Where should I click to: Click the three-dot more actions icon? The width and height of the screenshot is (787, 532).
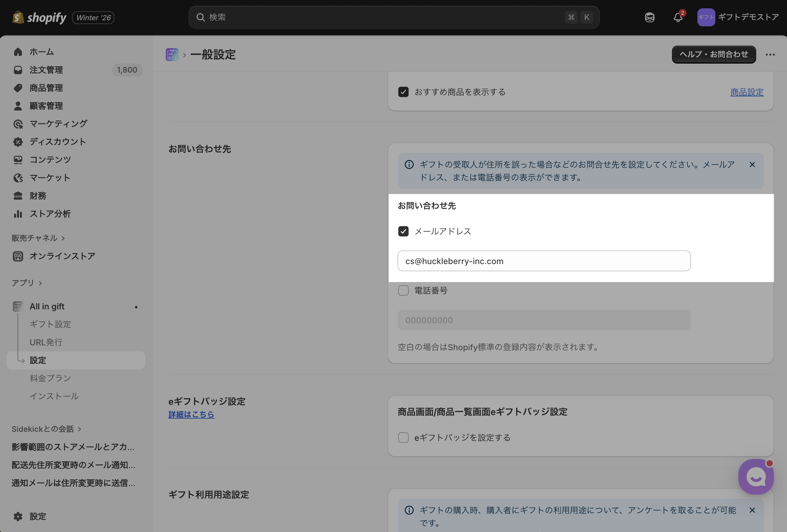pos(770,55)
